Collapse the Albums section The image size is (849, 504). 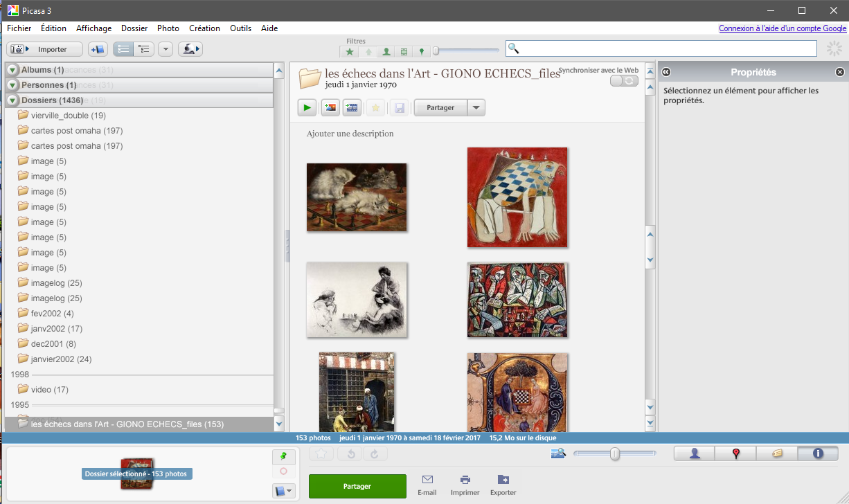click(x=12, y=70)
